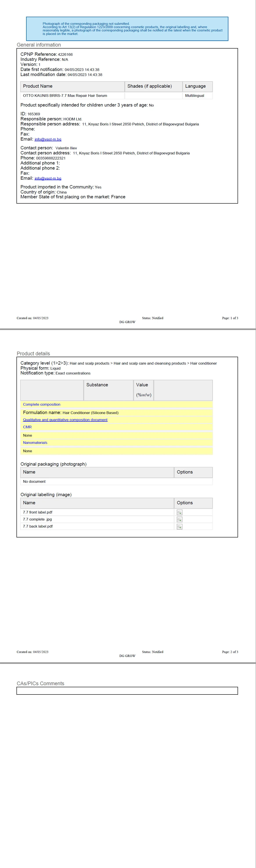The image size is (256, 868).
Task: Click the OTTO KAUNIS product name cell
Action: pos(65,96)
